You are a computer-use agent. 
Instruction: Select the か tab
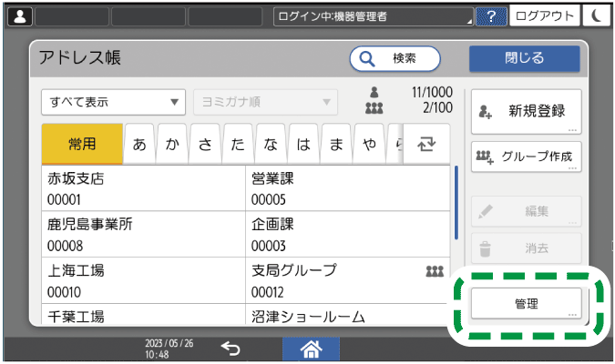[172, 144]
